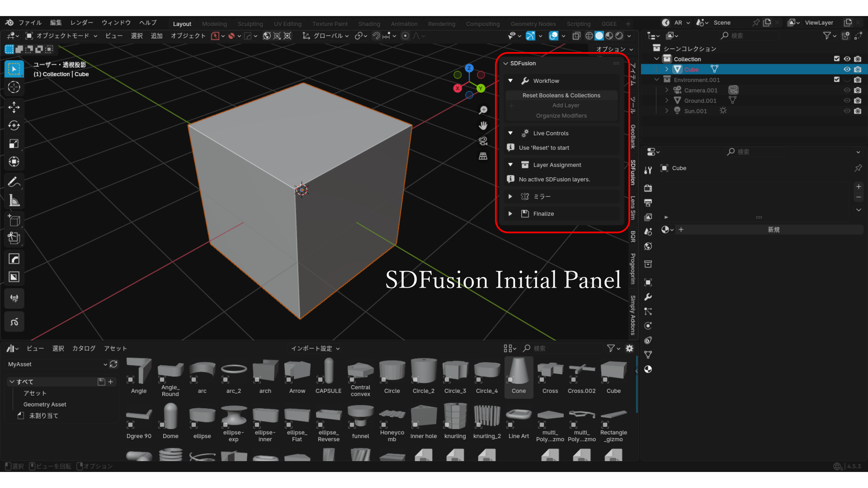
Task: Open the Material properties tab
Action: pos(648,369)
